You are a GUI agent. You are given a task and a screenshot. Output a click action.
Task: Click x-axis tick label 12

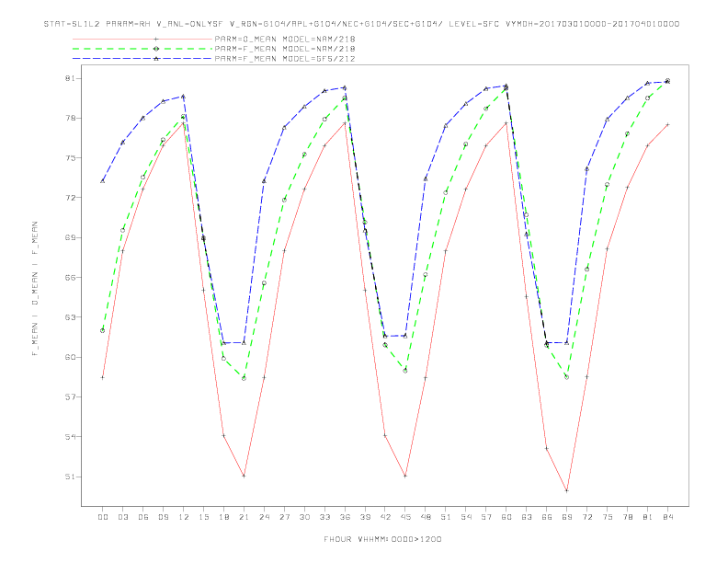184,517
